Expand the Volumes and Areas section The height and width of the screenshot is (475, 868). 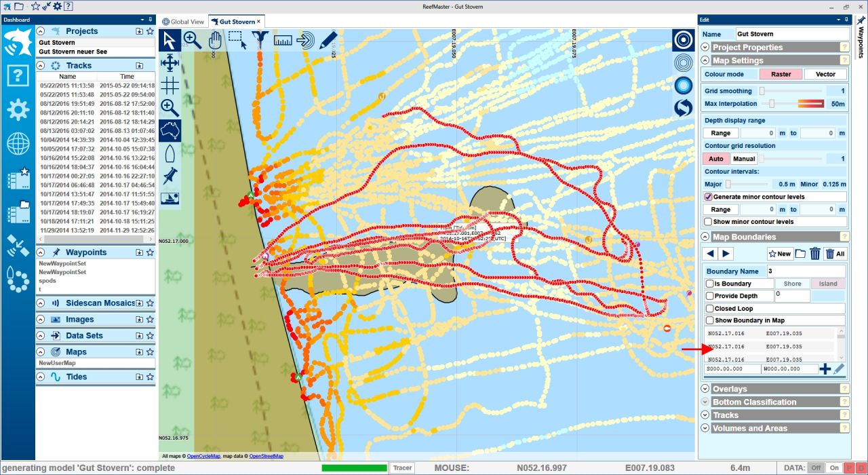[x=705, y=428]
